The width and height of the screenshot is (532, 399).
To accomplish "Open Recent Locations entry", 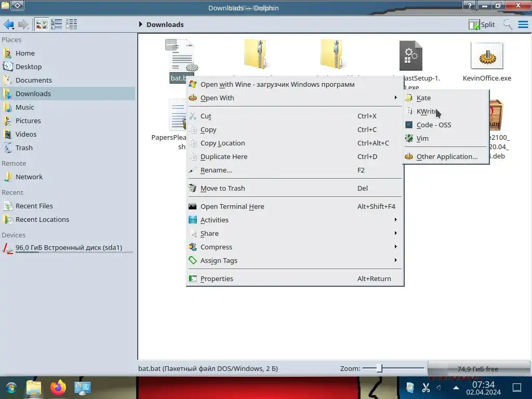I will click(x=68, y=220).
